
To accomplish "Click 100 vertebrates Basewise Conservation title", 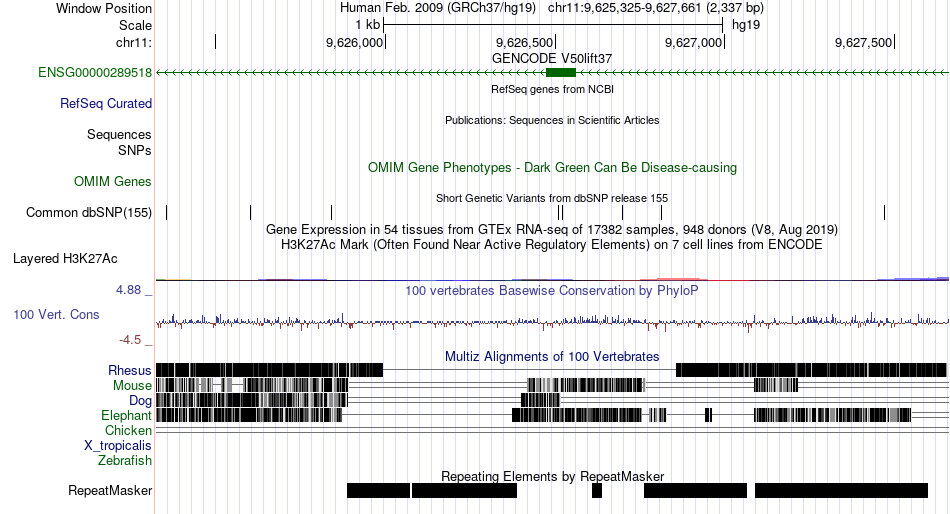I will click(552, 291).
